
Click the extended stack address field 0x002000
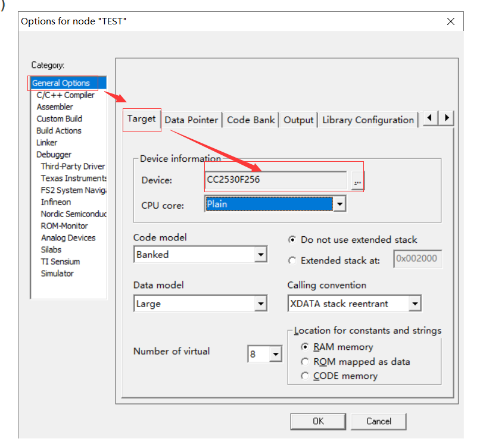coord(417,259)
